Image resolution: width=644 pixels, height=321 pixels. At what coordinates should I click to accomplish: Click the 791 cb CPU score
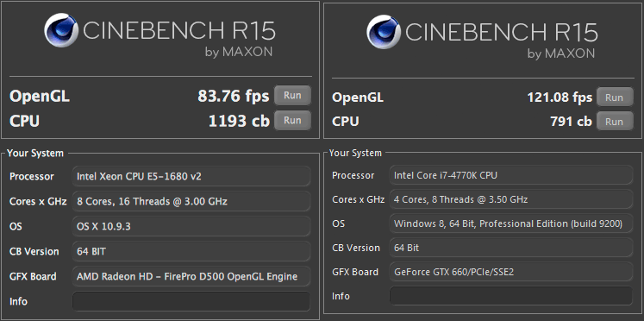pos(571,122)
